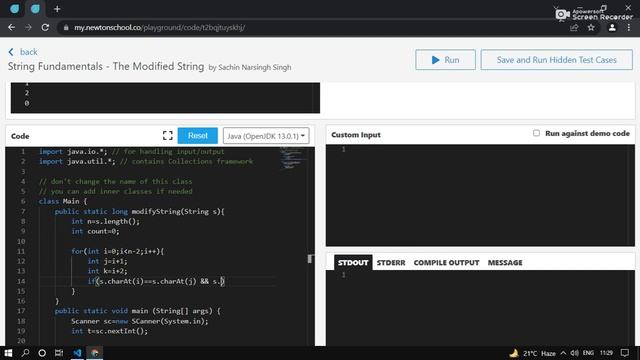Viewport: 640px width, 360px height.
Task: Open the volume control
Action: click(575, 353)
